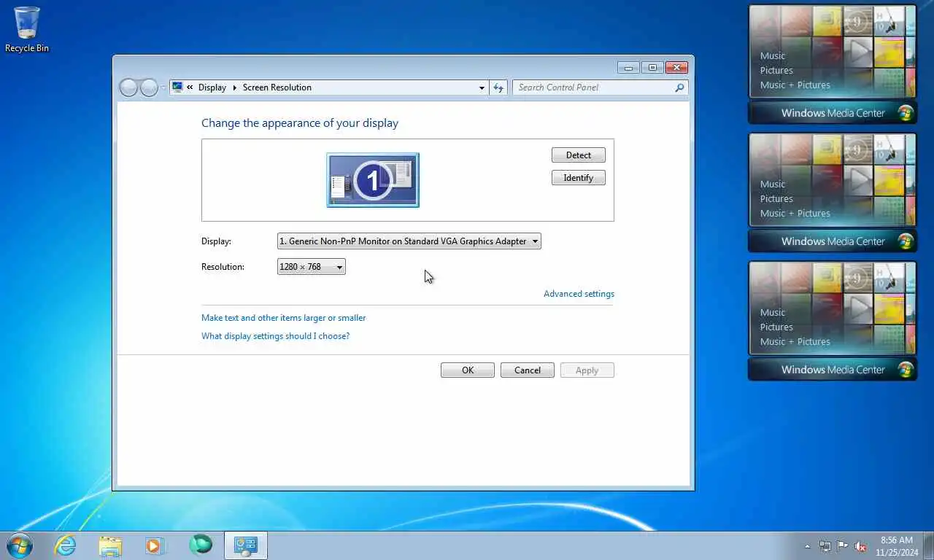This screenshot has width=934, height=560.
Task: Click Music + Pictures in top gadget
Action: [795, 85]
